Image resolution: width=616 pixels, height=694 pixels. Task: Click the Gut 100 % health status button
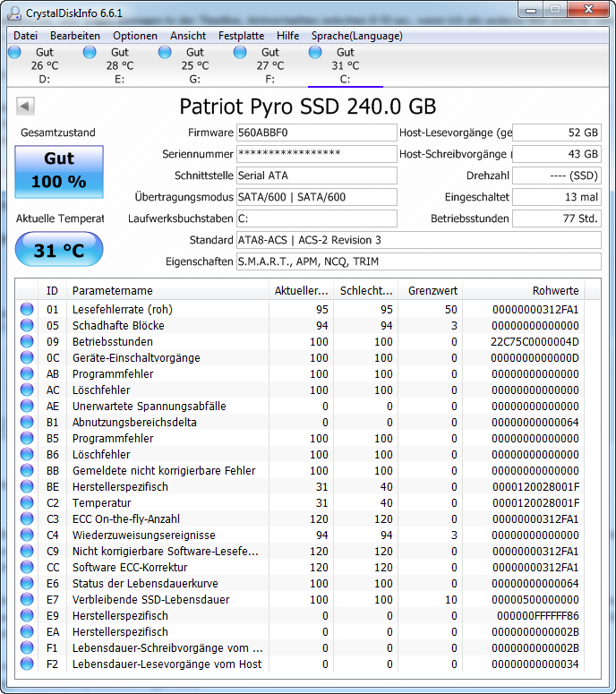click(x=59, y=172)
